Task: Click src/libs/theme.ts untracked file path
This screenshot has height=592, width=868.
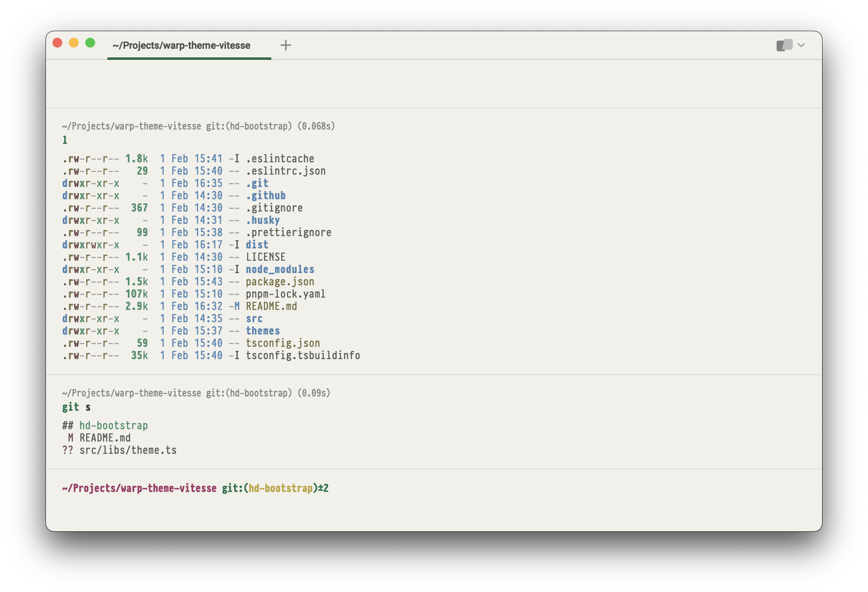Action: pos(128,450)
